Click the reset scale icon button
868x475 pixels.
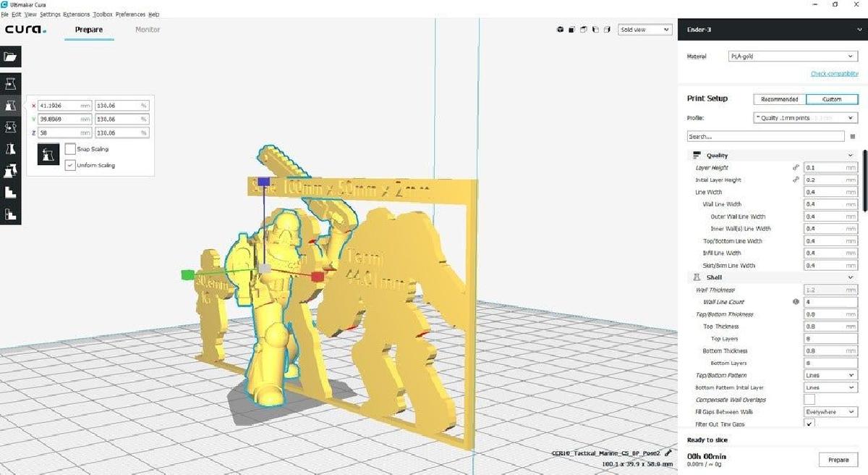tap(48, 154)
